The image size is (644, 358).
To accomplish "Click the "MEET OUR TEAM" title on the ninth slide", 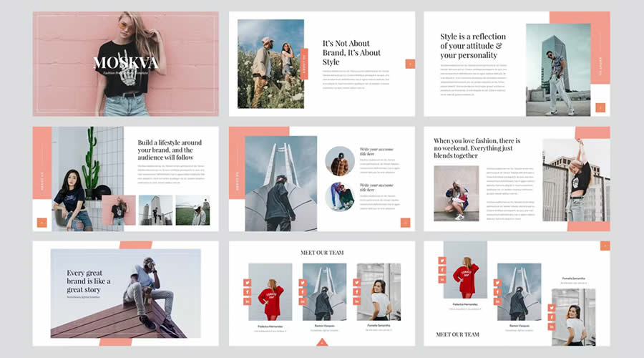I will [457, 334].
